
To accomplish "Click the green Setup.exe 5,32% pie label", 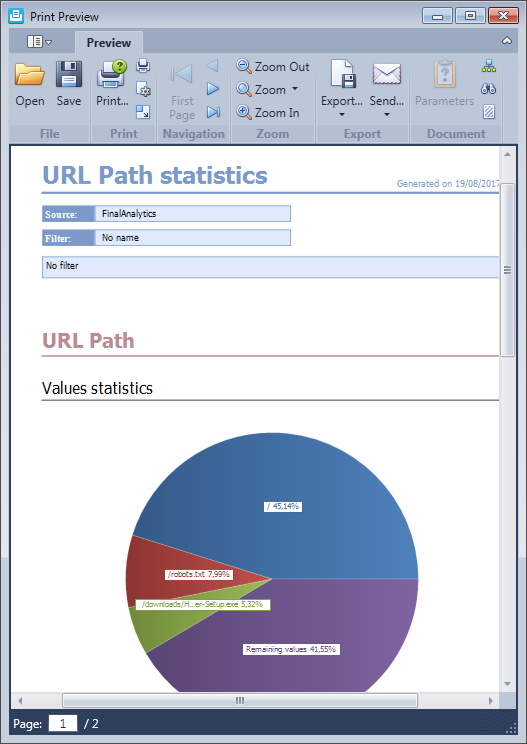I will (203, 604).
